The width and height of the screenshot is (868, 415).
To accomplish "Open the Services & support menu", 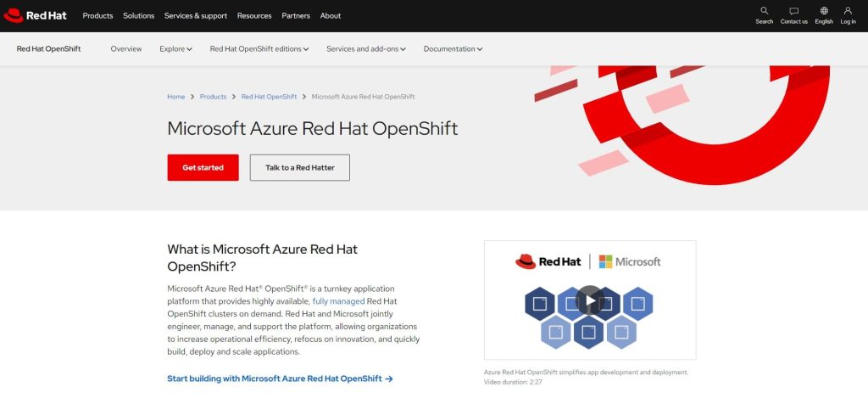I will (196, 15).
